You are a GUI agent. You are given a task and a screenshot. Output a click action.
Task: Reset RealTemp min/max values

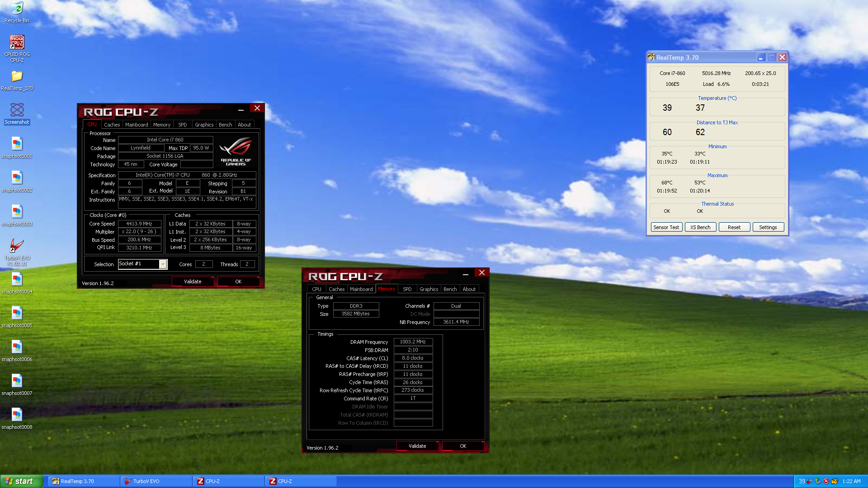[734, 227]
